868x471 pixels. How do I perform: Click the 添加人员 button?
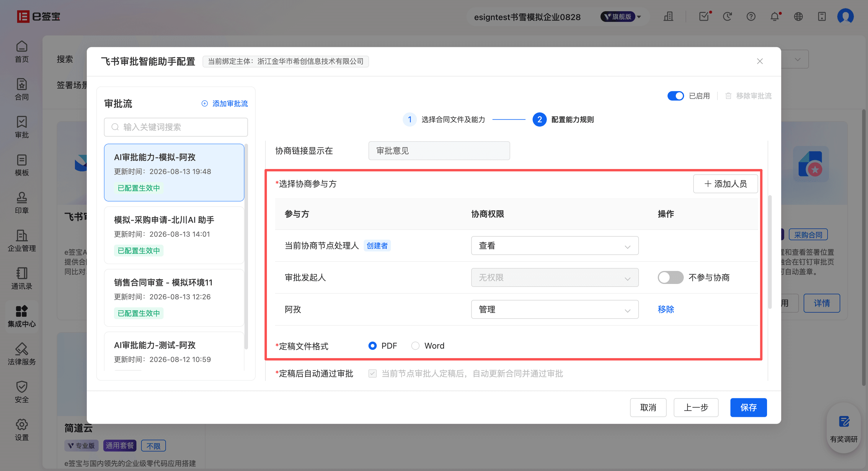click(x=725, y=184)
